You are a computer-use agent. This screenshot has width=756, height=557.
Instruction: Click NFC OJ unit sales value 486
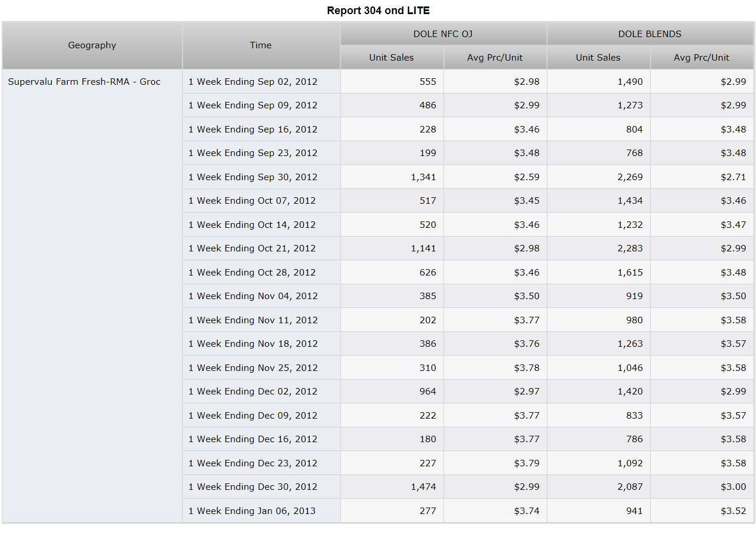point(428,105)
